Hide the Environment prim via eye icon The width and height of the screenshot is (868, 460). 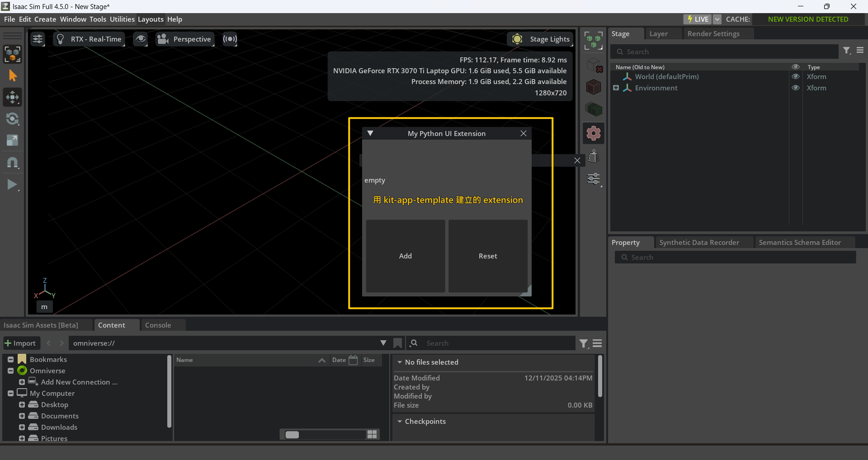795,88
